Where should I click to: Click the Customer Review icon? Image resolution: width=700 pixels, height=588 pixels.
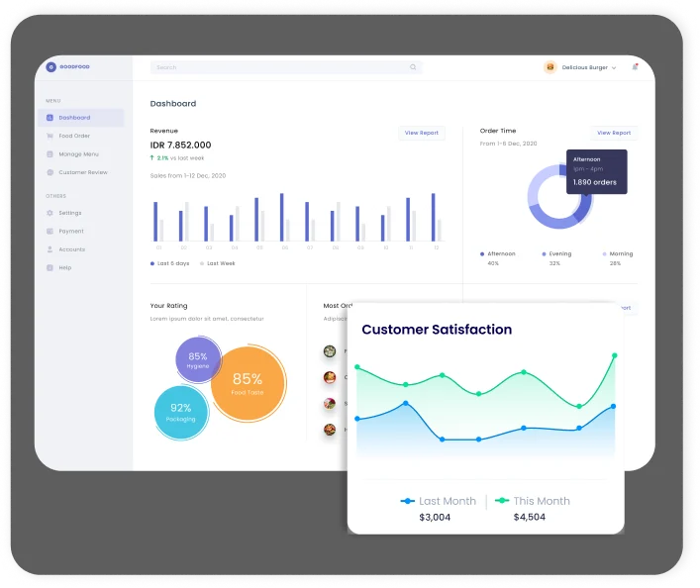click(50, 172)
